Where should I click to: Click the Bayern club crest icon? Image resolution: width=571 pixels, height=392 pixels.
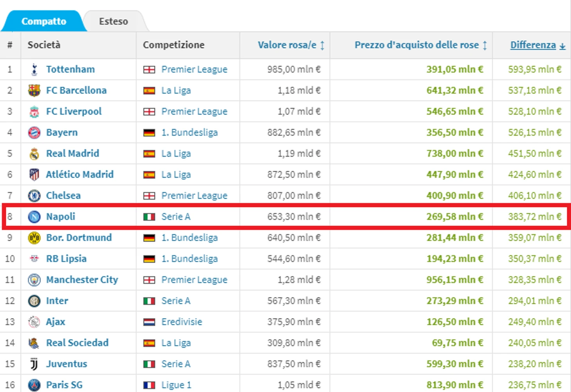(x=34, y=133)
